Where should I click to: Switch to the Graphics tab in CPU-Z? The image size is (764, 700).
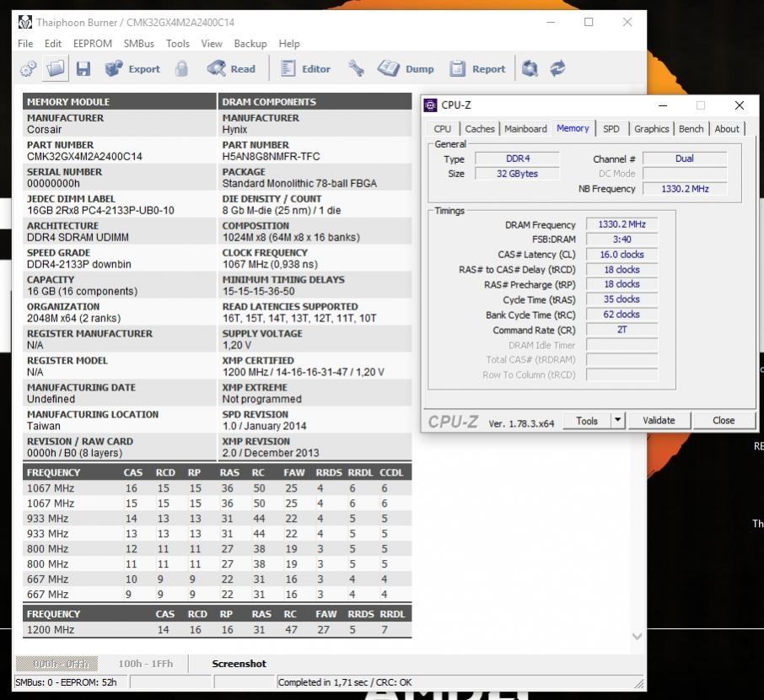(652, 129)
